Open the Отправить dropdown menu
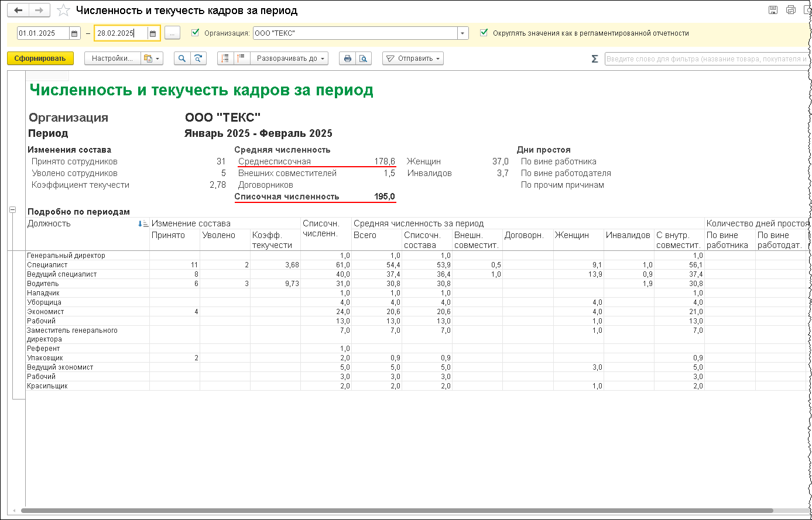Screen dimensions: 812x520 click(413, 58)
